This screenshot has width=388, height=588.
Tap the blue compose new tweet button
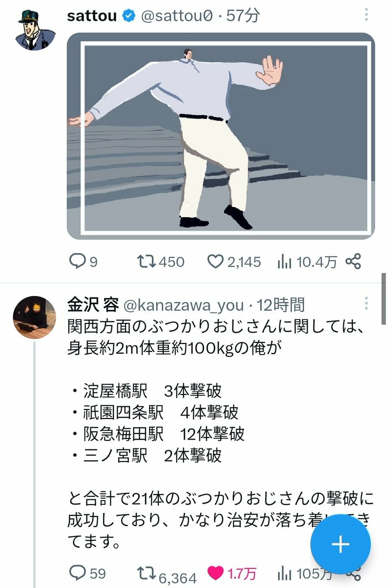click(x=340, y=544)
